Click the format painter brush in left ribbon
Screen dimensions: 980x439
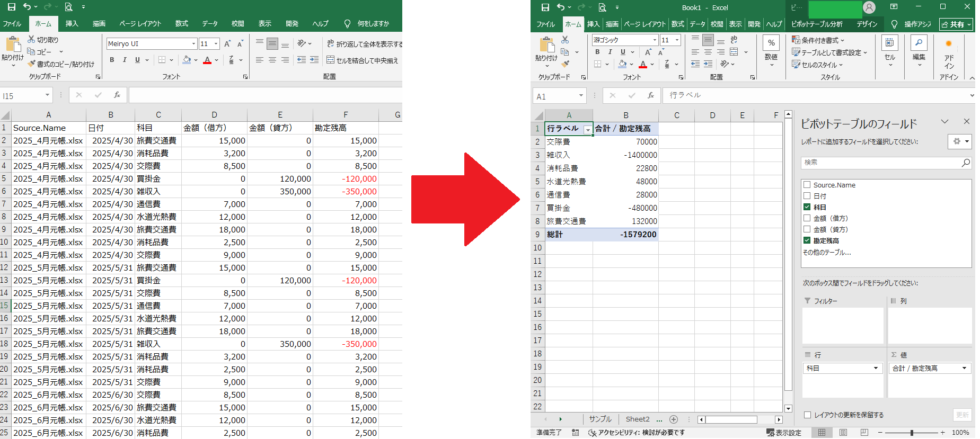click(32, 64)
